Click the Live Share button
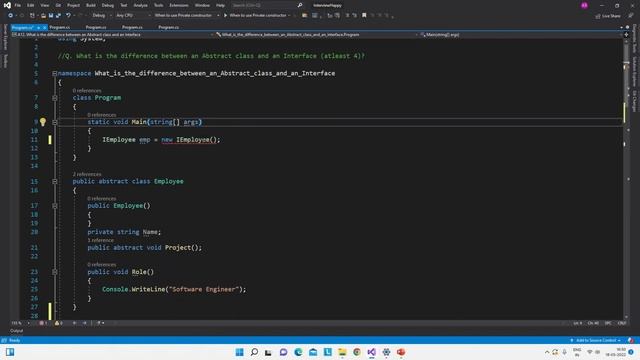The height and width of the screenshot is (360, 640). [x=608, y=16]
